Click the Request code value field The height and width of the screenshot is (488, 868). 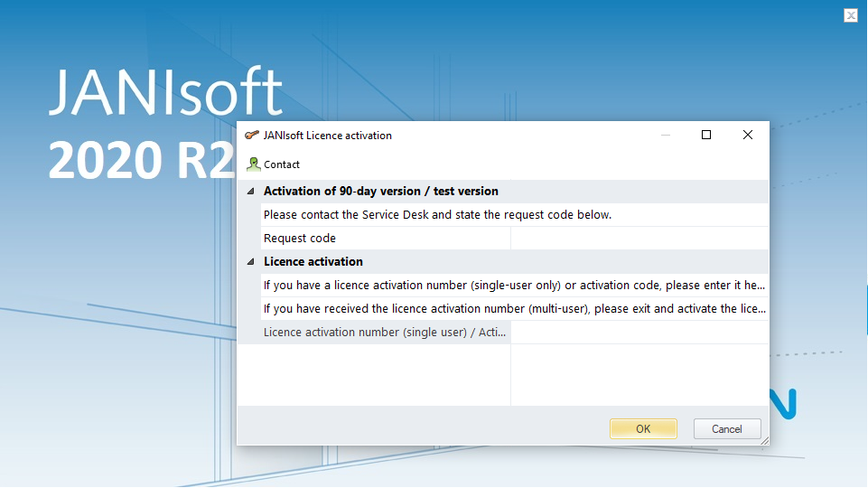(639, 239)
